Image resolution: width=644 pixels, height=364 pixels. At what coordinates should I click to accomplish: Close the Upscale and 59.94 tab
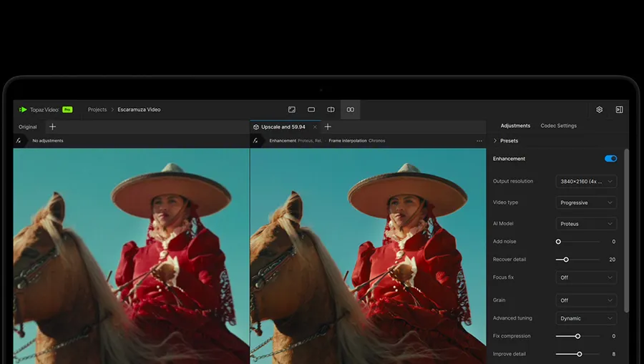point(315,127)
